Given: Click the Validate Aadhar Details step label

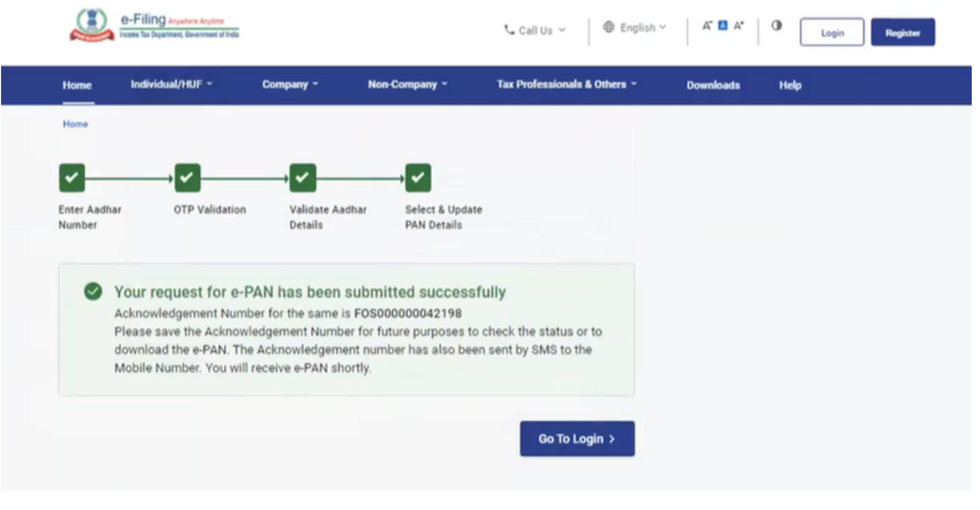Looking at the screenshot, I should click(x=328, y=217).
